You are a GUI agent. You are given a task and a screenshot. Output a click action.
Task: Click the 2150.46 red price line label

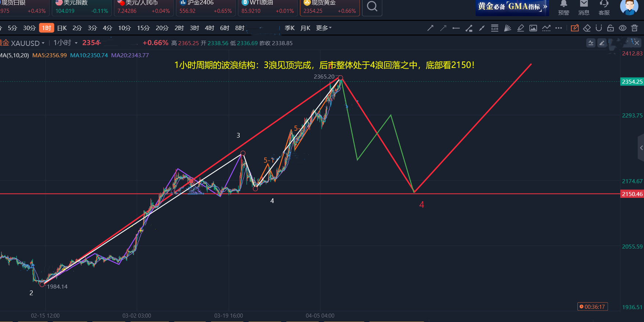(632, 194)
